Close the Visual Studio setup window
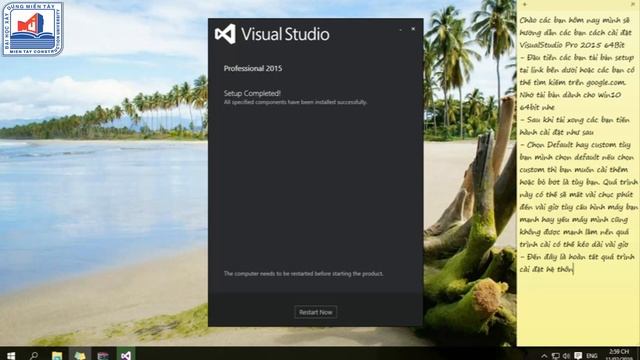The height and width of the screenshot is (360, 640). click(x=413, y=29)
